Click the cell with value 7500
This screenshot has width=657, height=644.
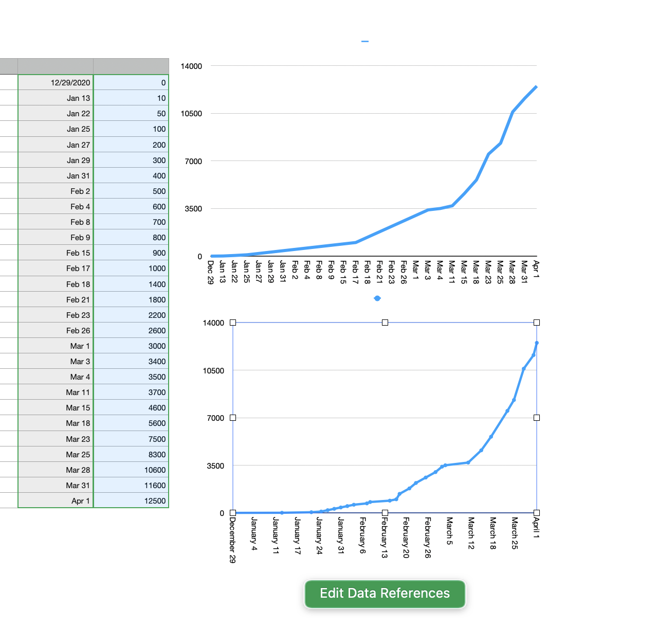(x=131, y=439)
